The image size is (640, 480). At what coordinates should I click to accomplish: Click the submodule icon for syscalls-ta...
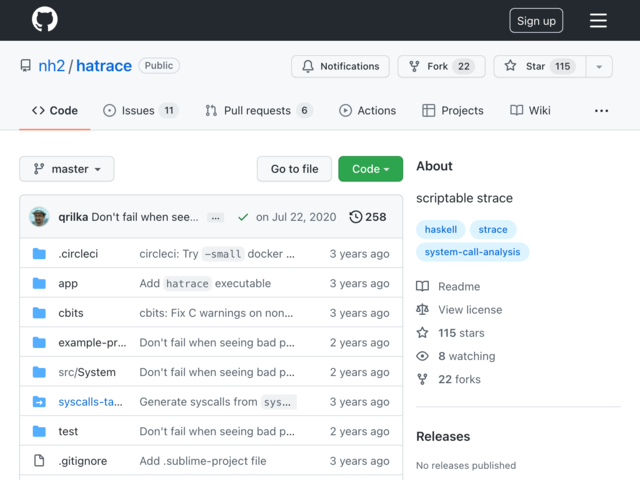(39, 402)
